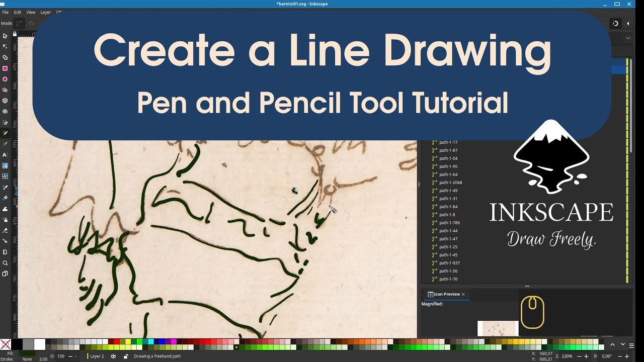The image size is (644, 362).
Task: Click the rotation field showing 0,00°
Action: (x=607, y=356)
